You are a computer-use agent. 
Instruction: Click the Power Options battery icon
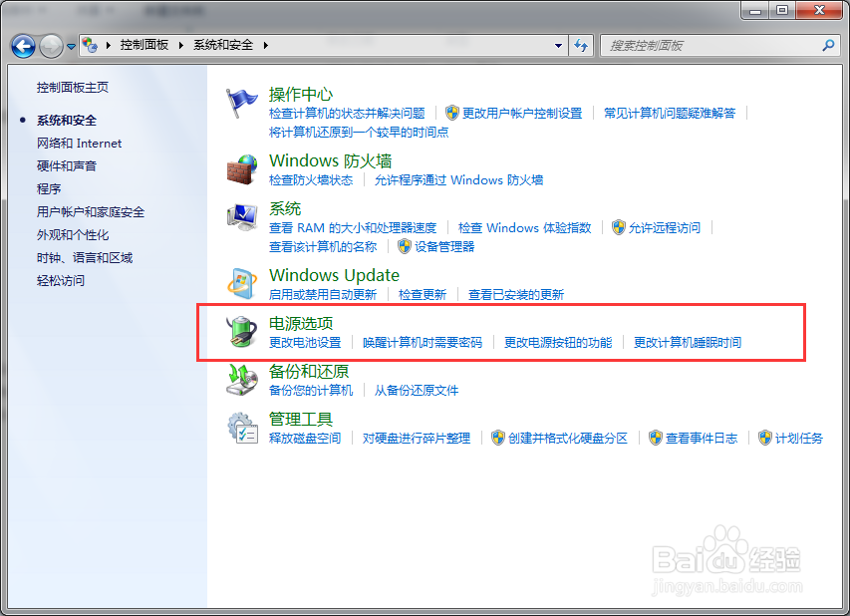coord(242,331)
